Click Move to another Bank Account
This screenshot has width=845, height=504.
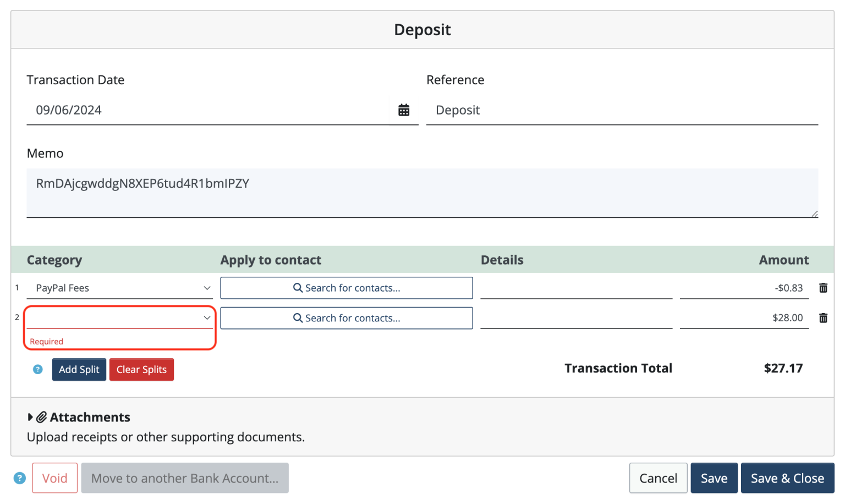[x=184, y=478]
